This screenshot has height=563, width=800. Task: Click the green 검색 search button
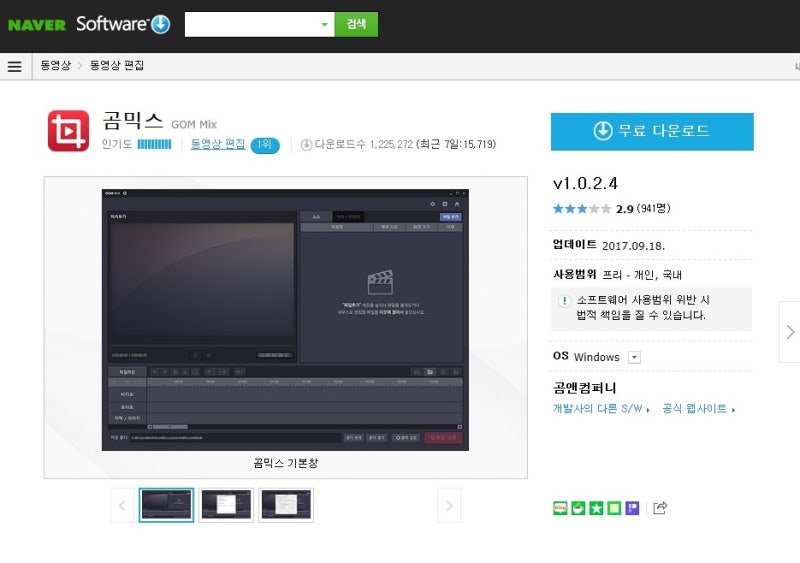[x=356, y=25]
